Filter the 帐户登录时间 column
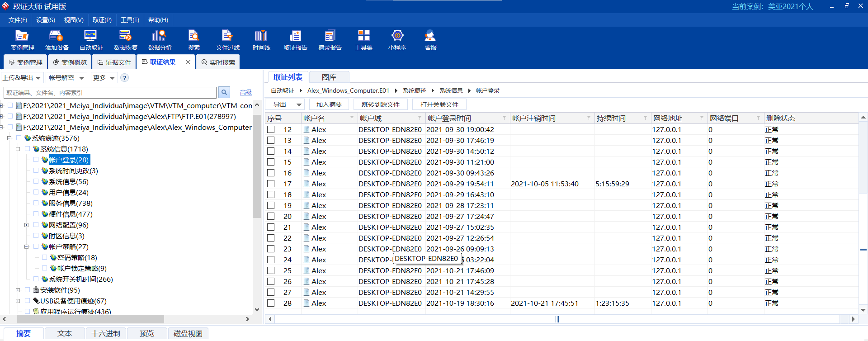Screen dimensions: 868x341 (504, 118)
